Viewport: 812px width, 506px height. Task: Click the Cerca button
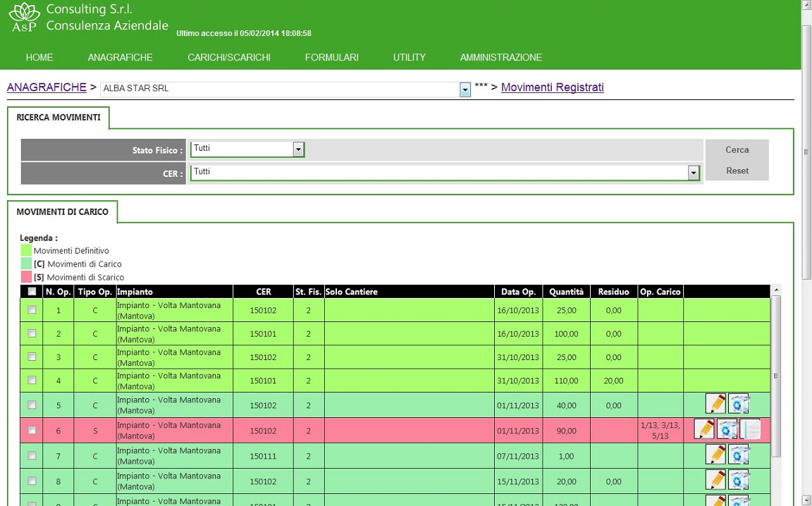tap(737, 149)
